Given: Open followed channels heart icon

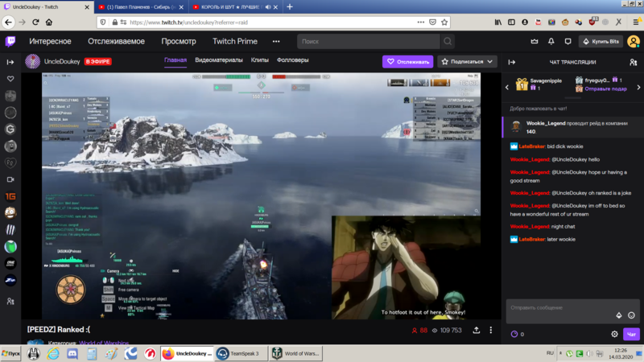Looking at the screenshot, I should (x=10, y=79).
